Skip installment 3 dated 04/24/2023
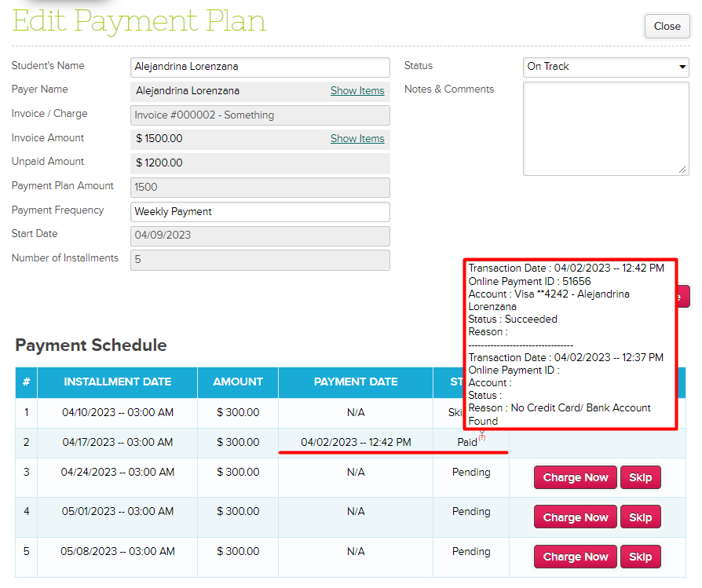Screen dimensions: 702x588 640,477
